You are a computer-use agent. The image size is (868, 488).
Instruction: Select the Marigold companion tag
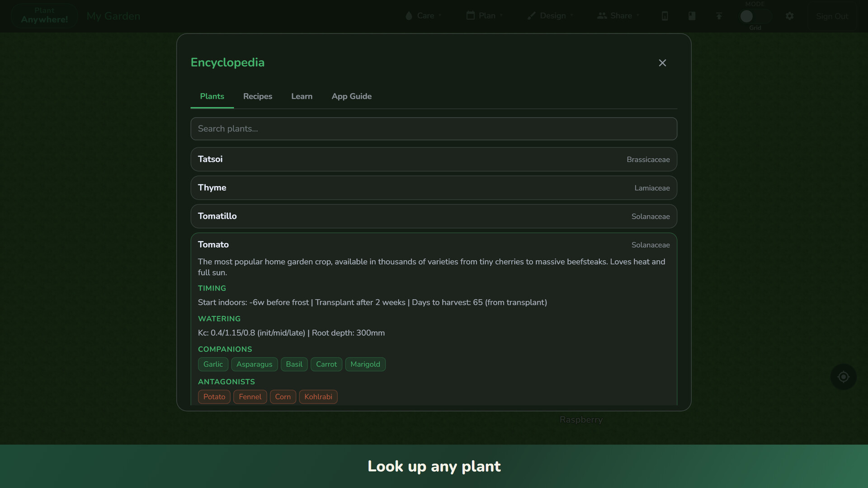(x=365, y=364)
